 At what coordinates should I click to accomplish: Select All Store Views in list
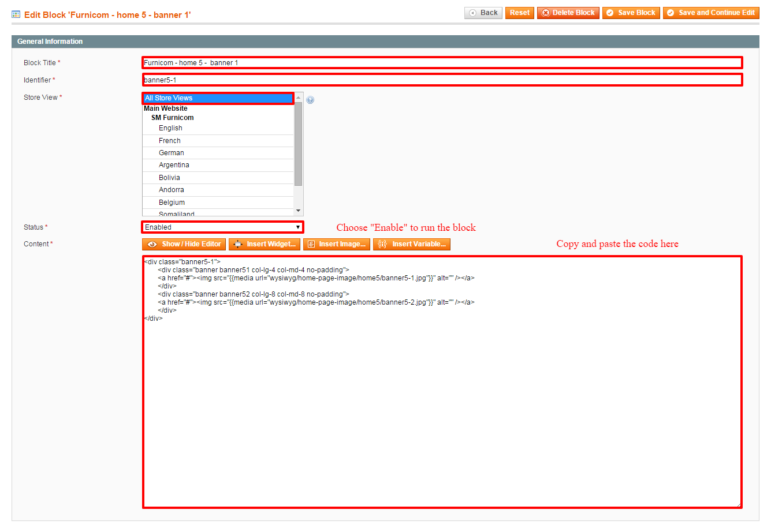[x=218, y=98]
